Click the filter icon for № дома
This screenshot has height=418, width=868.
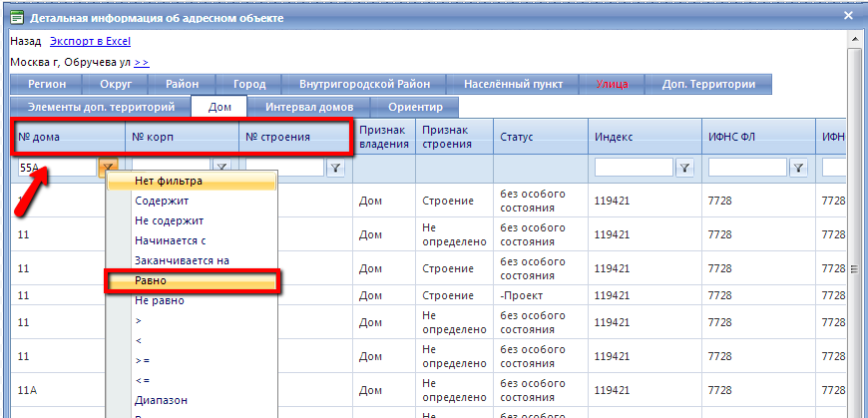109,168
